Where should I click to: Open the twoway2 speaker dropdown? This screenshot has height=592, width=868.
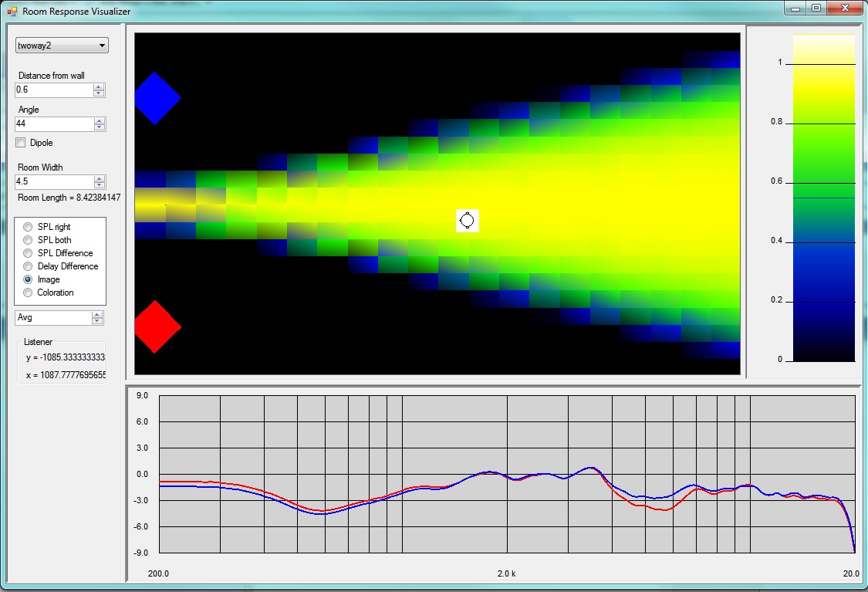point(62,46)
